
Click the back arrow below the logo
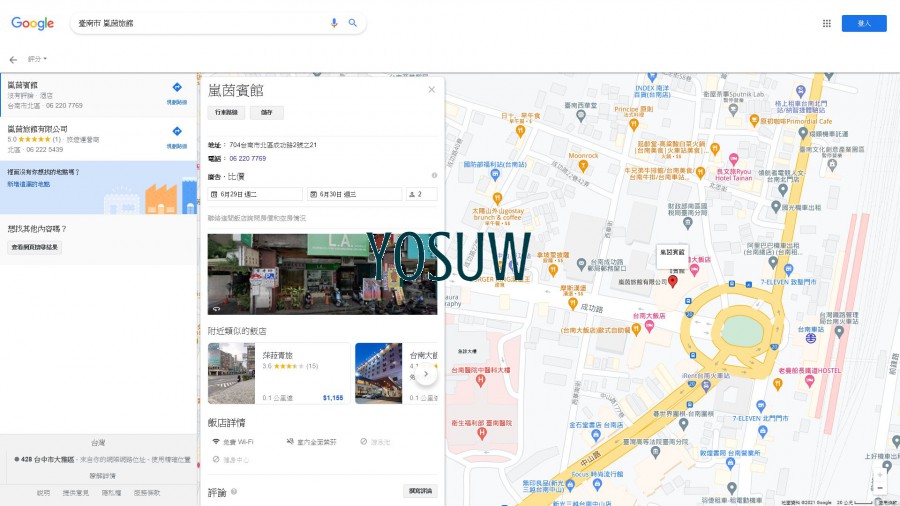point(13,60)
